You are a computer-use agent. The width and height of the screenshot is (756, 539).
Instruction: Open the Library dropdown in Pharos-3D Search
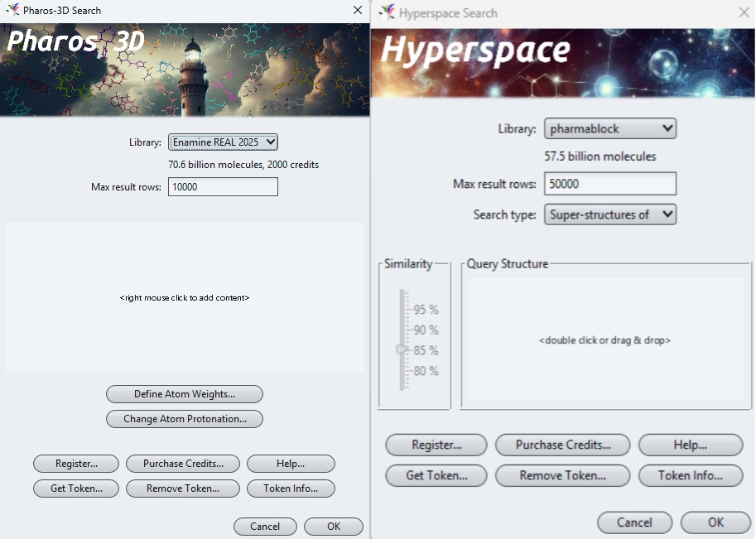coord(223,142)
